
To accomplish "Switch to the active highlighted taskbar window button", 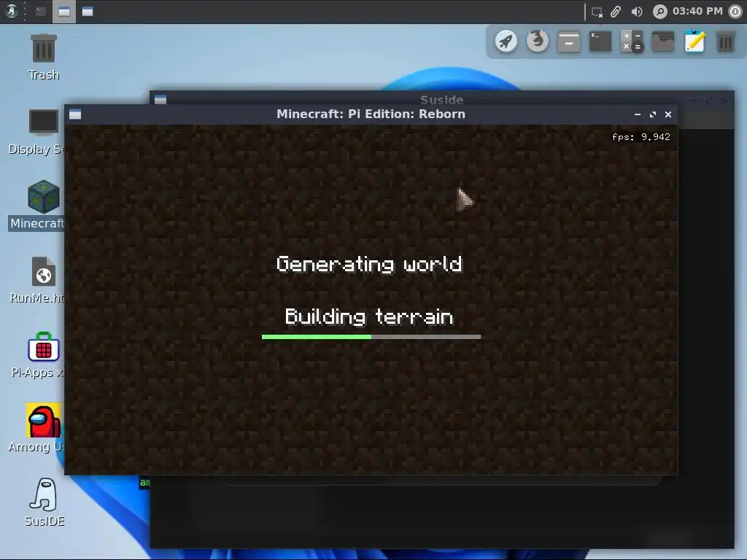I will click(x=64, y=12).
